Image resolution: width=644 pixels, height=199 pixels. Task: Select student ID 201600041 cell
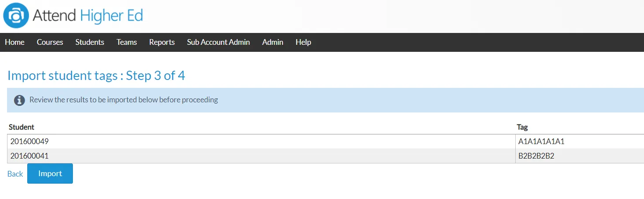(x=261, y=156)
